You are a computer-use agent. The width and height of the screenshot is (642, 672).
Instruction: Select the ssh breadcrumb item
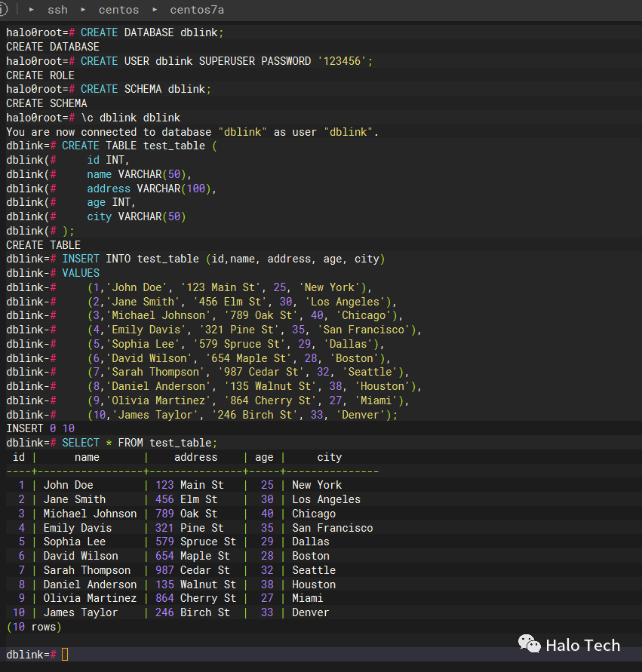tap(57, 10)
